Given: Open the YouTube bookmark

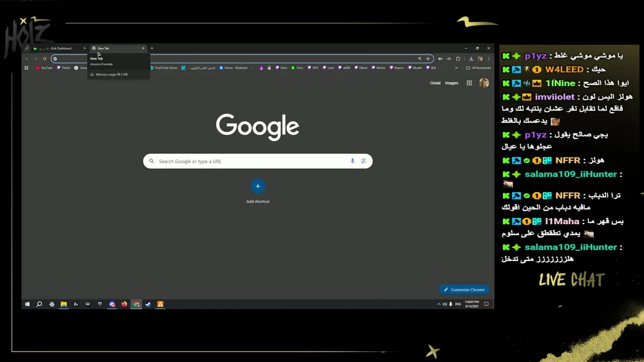Looking at the screenshot, I should [44, 68].
